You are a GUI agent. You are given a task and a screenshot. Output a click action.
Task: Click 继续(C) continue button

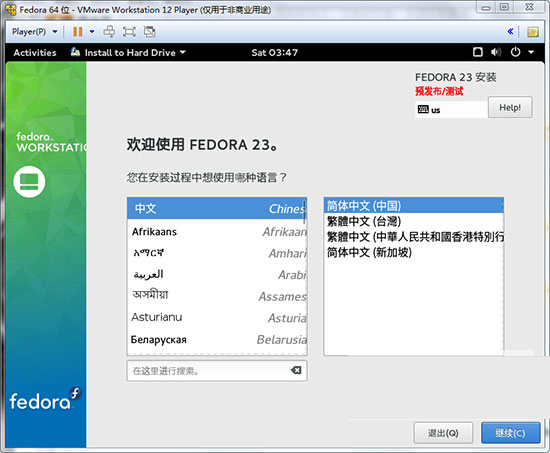click(510, 433)
